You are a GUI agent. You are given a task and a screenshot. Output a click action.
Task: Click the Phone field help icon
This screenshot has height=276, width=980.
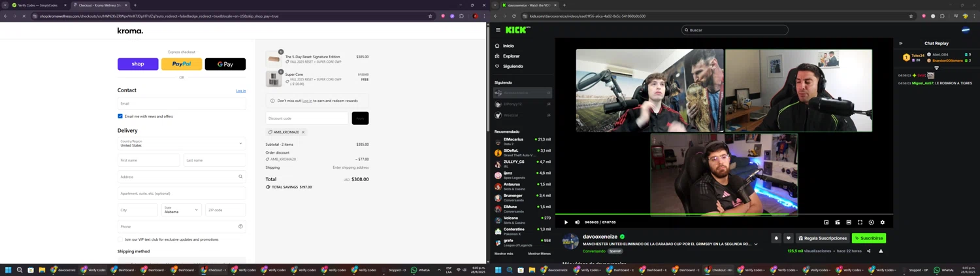[240, 226]
